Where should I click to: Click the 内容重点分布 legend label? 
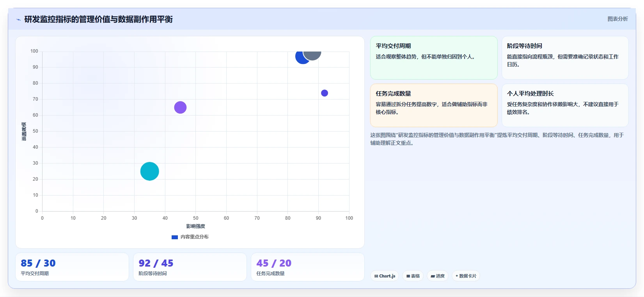tap(194, 237)
